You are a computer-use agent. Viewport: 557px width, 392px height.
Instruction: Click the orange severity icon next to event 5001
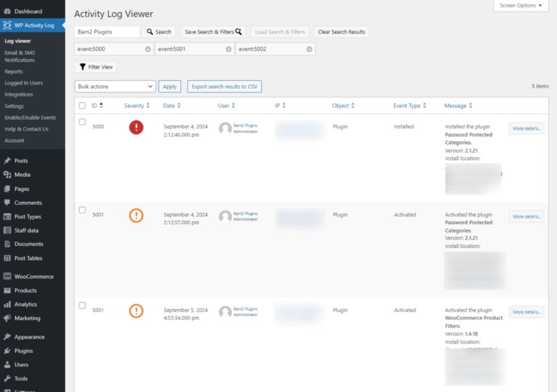pos(136,215)
